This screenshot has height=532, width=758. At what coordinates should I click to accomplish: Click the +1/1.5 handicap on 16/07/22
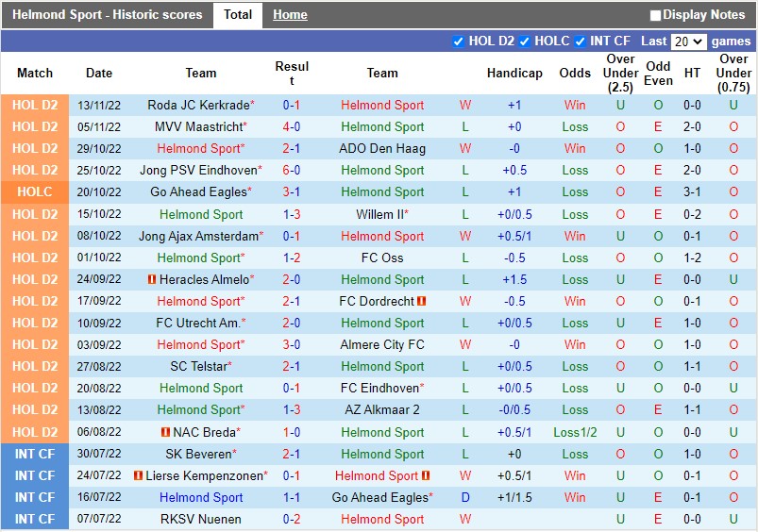(x=514, y=497)
